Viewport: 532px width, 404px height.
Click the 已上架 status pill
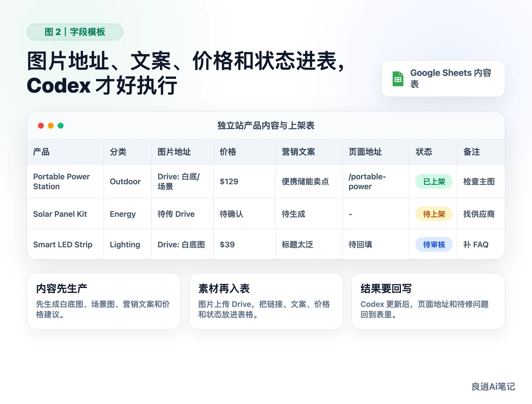(434, 182)
